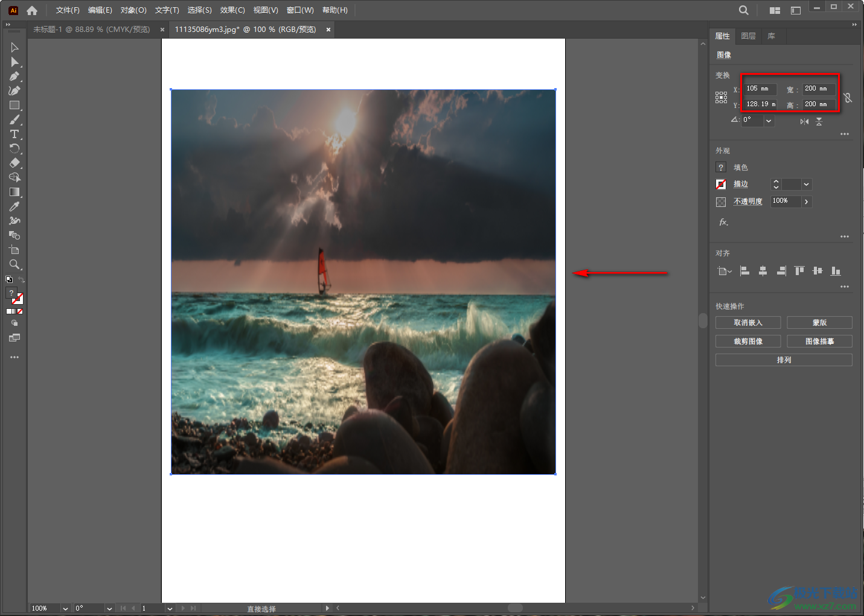Set the transform reference point grid

(x=722, y=98)
